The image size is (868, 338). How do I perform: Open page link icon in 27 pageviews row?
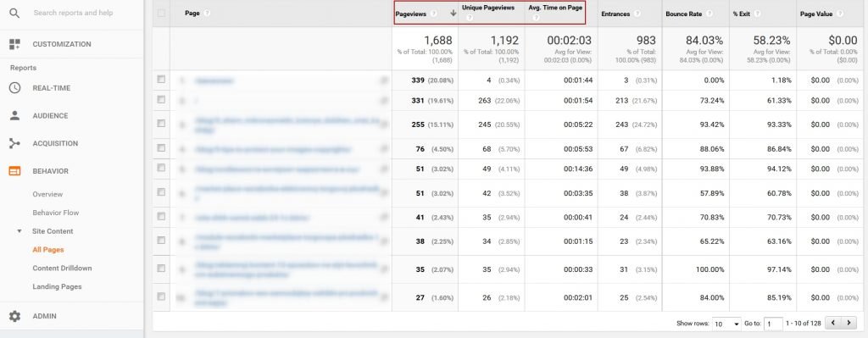click(x=383, y=297)
